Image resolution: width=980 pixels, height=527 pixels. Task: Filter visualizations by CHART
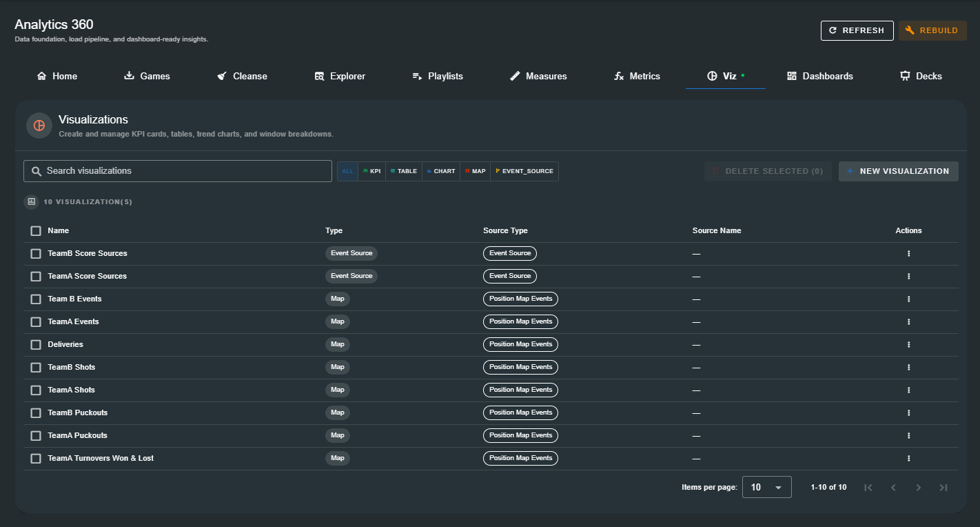(441, 171)
